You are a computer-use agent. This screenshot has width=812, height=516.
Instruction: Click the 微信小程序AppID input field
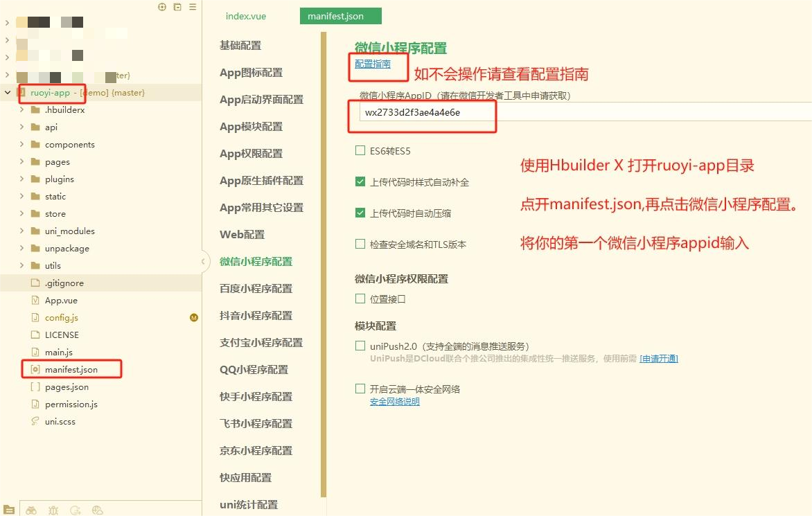pos(582,112)
